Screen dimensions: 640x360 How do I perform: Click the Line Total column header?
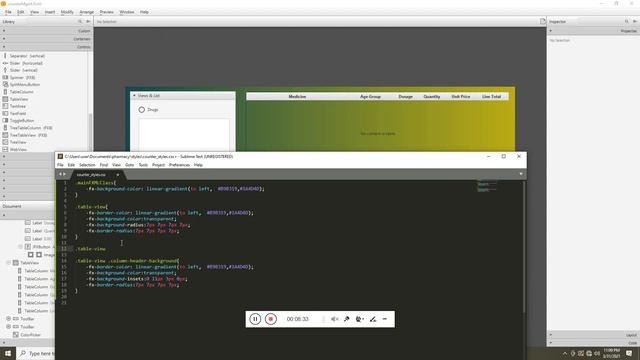491,97
